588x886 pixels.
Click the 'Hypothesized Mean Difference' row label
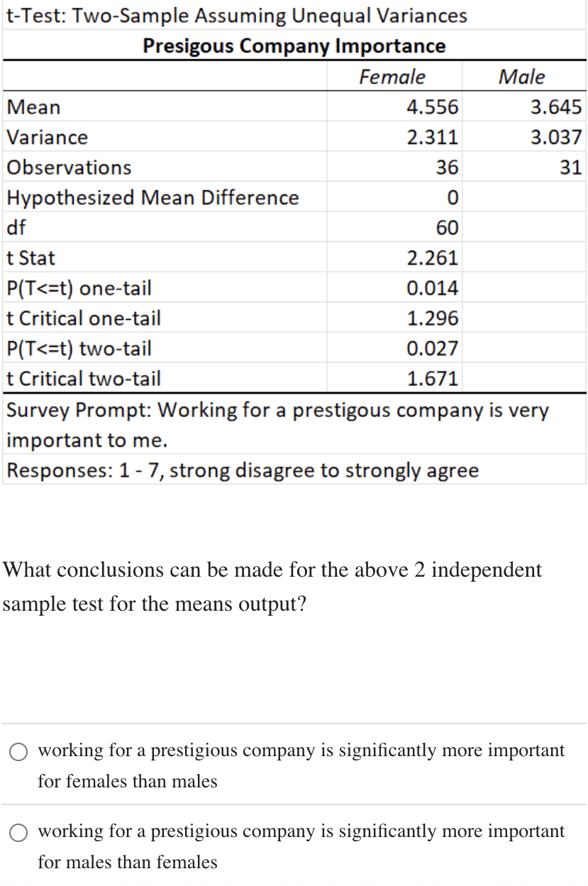(x=152, y=197)
